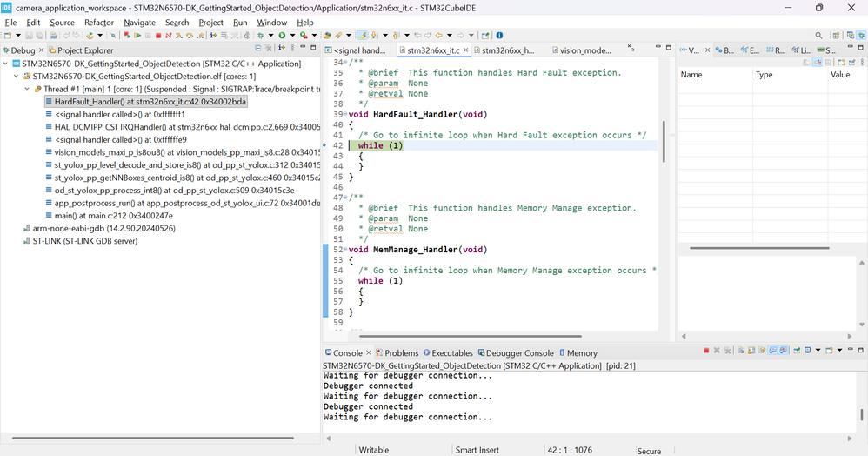Click the Step Into icon
Viewport: 868px width, 456px height.
click(x=178, y=36)
